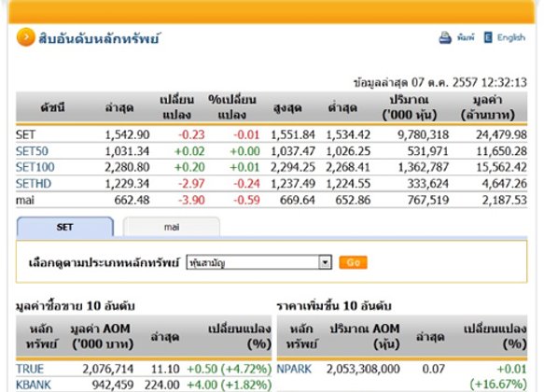Select SET50 volume 531,971
The height and width of the screenshot is (392, 544).
[x=427, y=151]
